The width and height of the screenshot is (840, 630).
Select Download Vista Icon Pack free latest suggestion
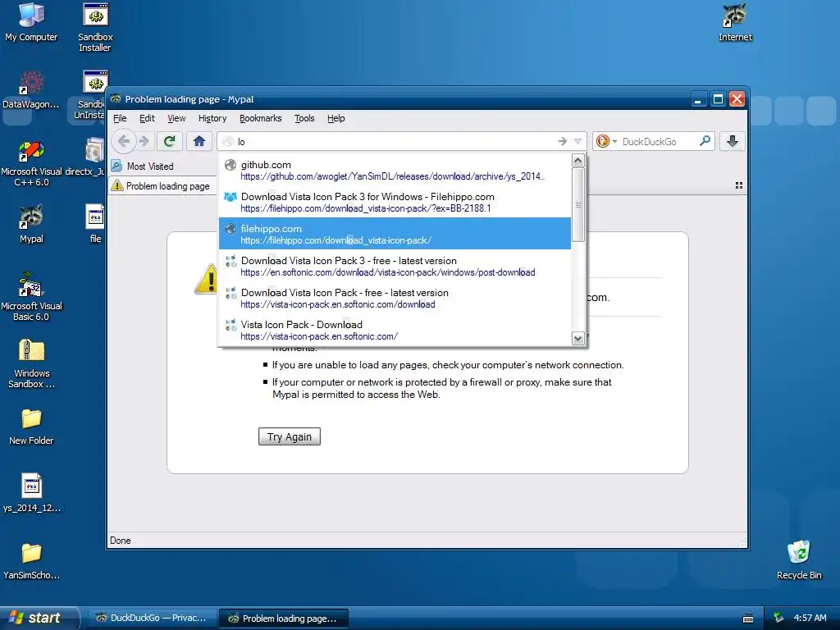tap(395, 298)
